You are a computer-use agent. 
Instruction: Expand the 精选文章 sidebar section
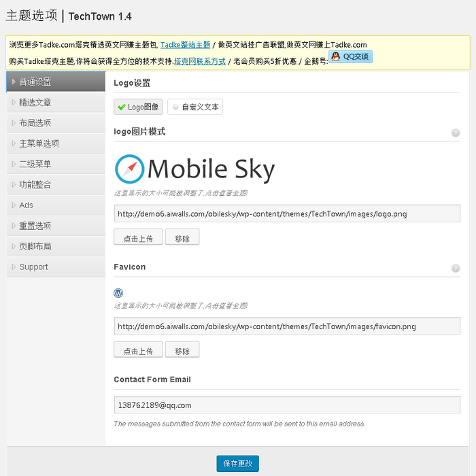35,103
